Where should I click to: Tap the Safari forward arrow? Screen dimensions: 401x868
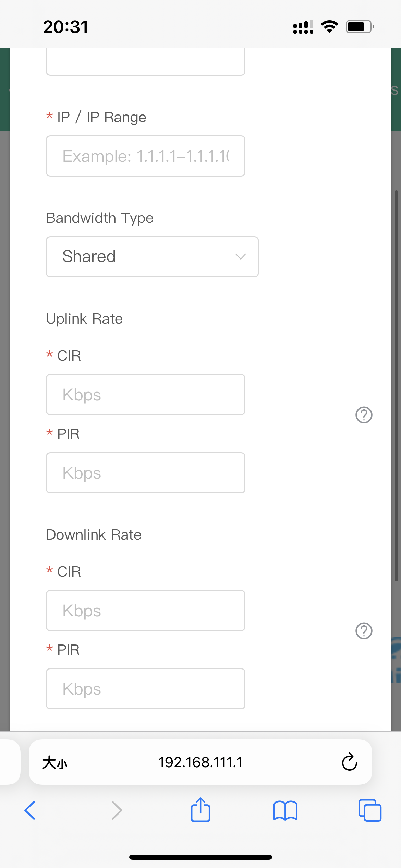(x=117, y=810)
